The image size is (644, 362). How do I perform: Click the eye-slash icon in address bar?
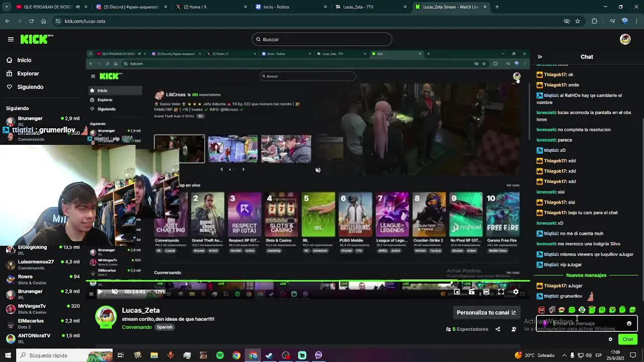coord(567,21)
